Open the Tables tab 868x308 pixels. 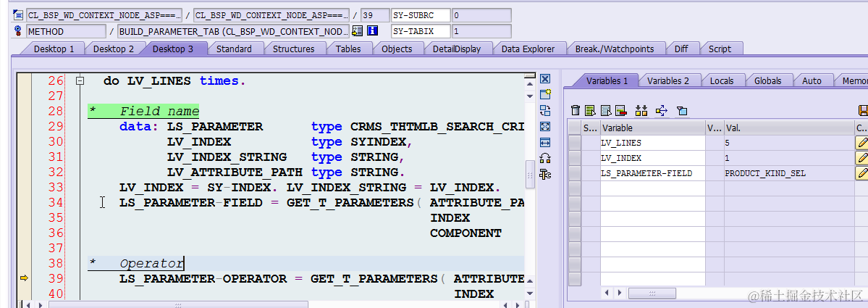click(x=348, y=49)
